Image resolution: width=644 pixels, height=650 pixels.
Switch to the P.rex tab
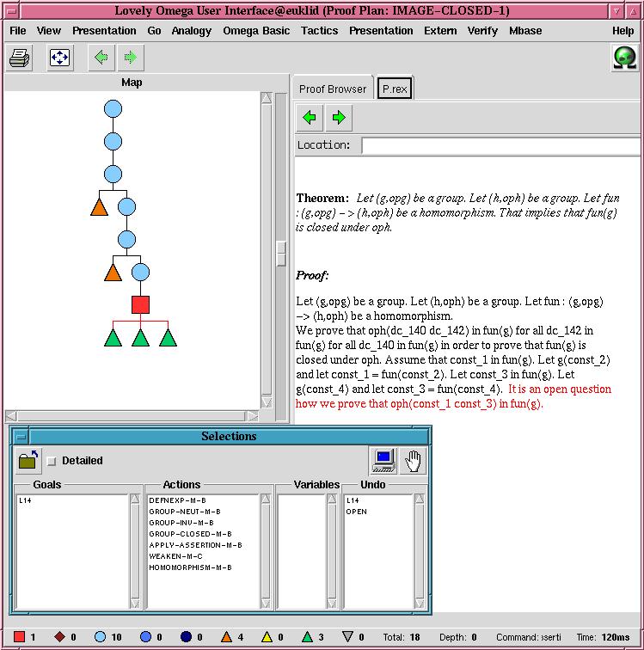(x=395, y=89)
